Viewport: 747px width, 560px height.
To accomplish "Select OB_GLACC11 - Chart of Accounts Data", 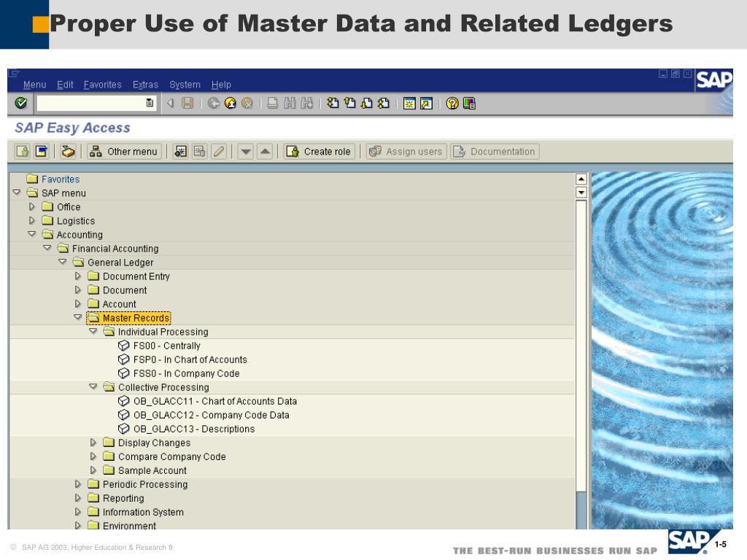I will coord(215,401).
